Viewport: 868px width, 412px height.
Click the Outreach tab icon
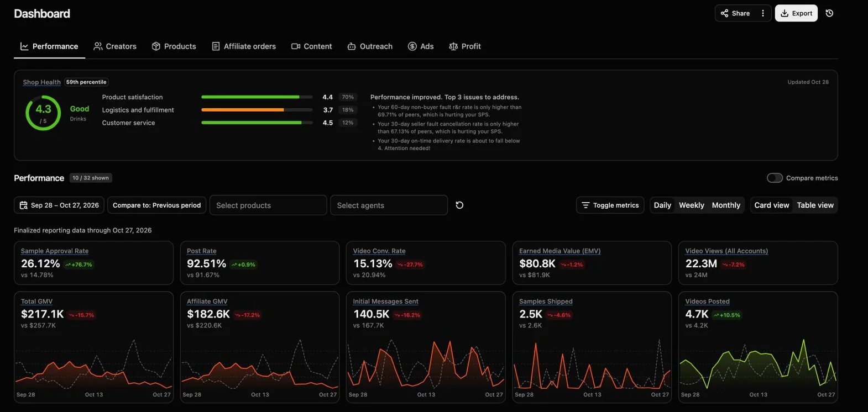(x=352, y=46)
